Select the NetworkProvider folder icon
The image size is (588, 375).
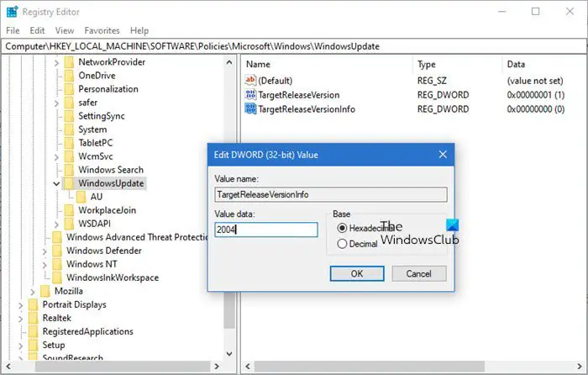pos(69,62)
